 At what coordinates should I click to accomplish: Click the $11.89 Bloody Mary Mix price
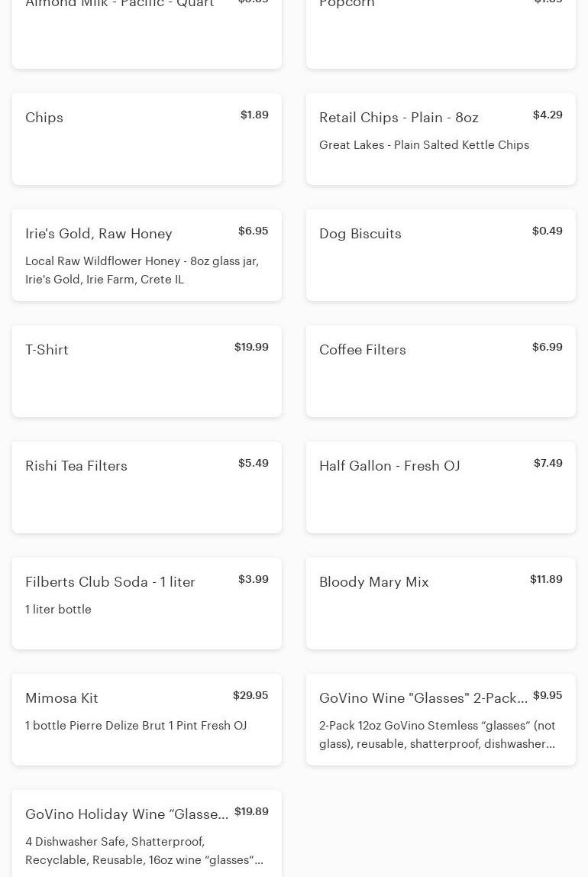click(x=546, y=579)
